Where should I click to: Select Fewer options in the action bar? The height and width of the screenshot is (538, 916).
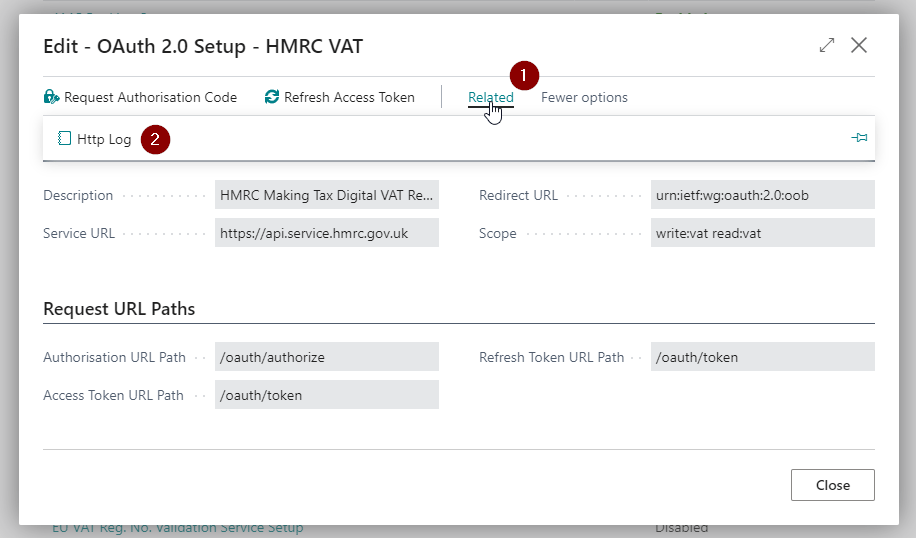click(584, 97)
